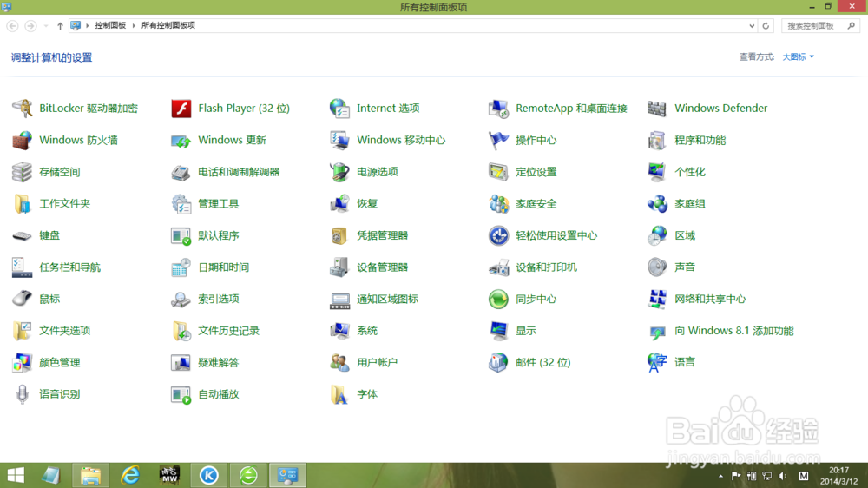Open 定位设置 link
868x488 pixels.
point(536,172)
